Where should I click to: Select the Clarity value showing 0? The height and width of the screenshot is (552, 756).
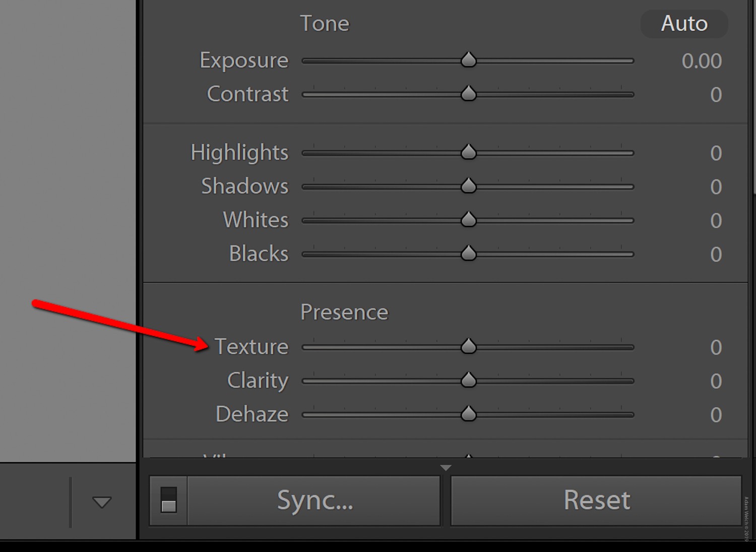pyautogui.click(x=716, y=381)
